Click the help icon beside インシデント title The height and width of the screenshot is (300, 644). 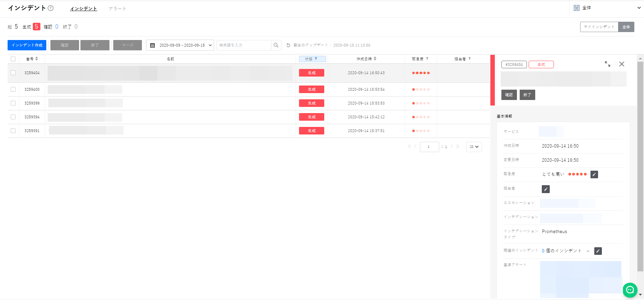[x=51, y=8]
